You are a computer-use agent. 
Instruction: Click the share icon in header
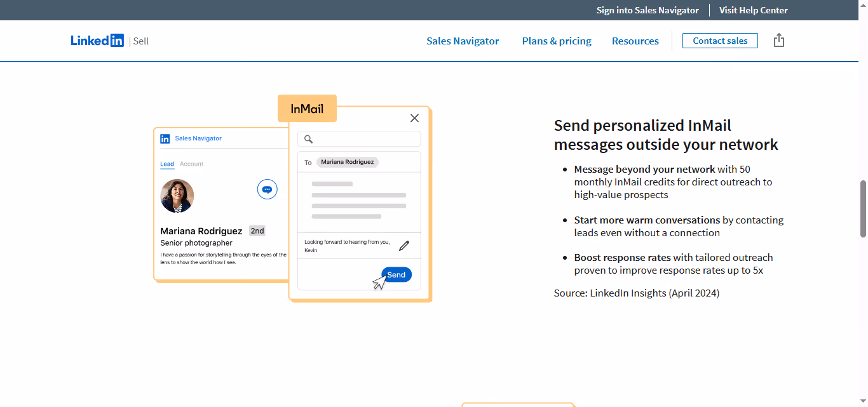coord(779,41)
